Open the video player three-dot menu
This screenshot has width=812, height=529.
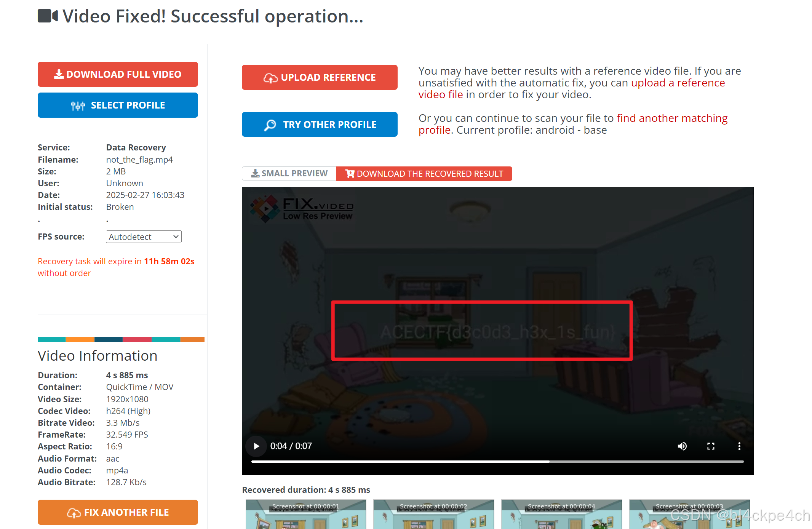739,446
